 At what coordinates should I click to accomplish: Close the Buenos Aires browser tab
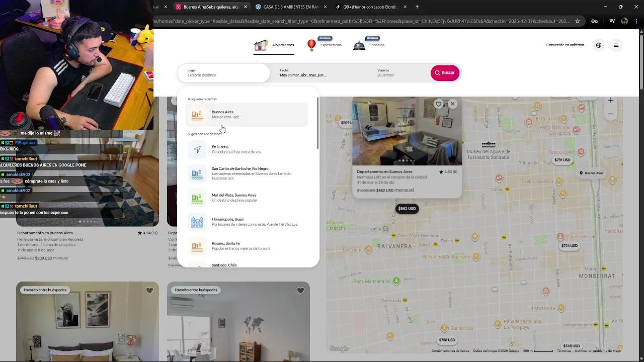point(246,7)
